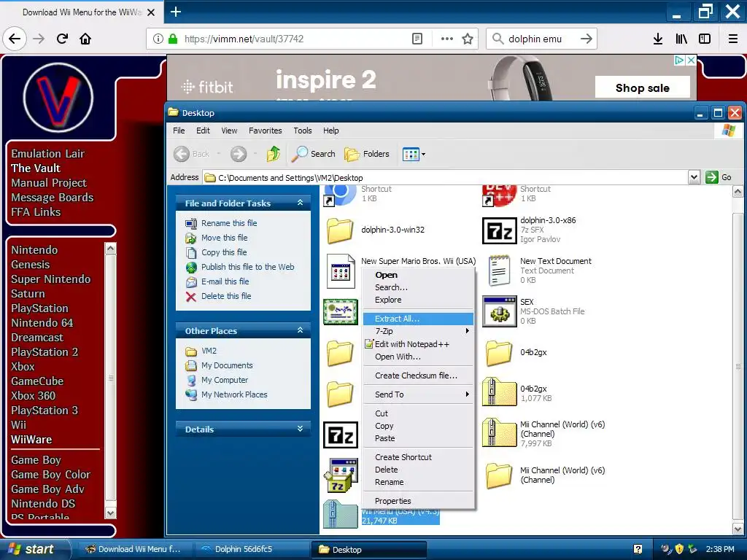Collapse the File and Folder Tasks panel
The image size is (747, 560).
tap(300, 203)
